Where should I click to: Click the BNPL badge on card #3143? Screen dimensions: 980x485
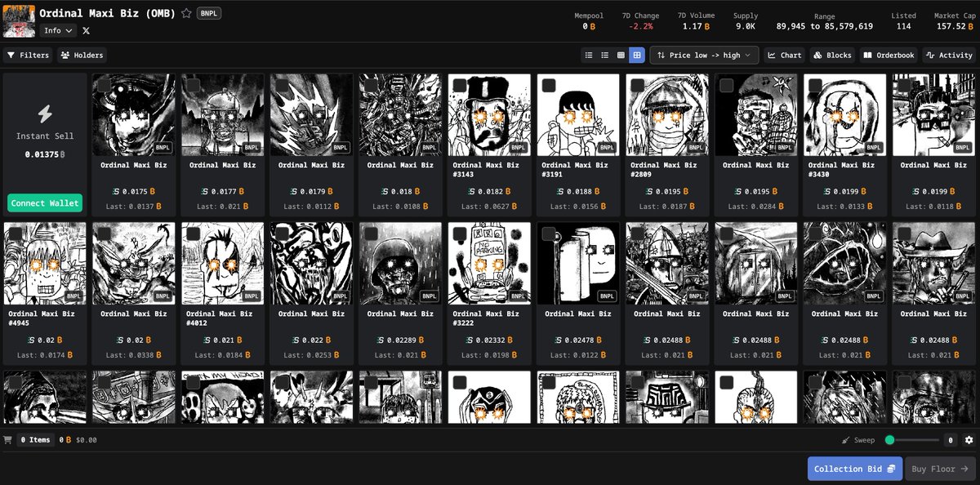click(x=518, y=148)
